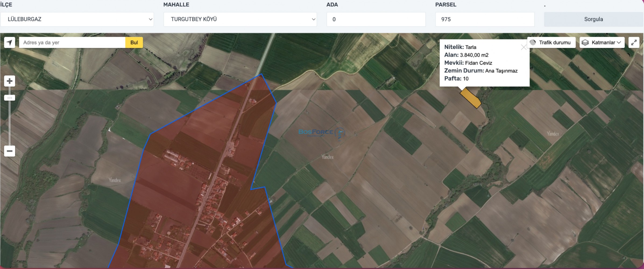Focus the Ada number input field
This screenshot has width=644, height=269.
click(376, 19)
